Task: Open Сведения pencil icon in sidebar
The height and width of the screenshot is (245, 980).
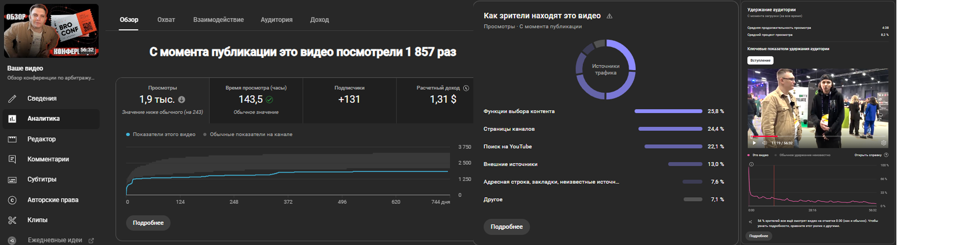Action: point(12,98)
